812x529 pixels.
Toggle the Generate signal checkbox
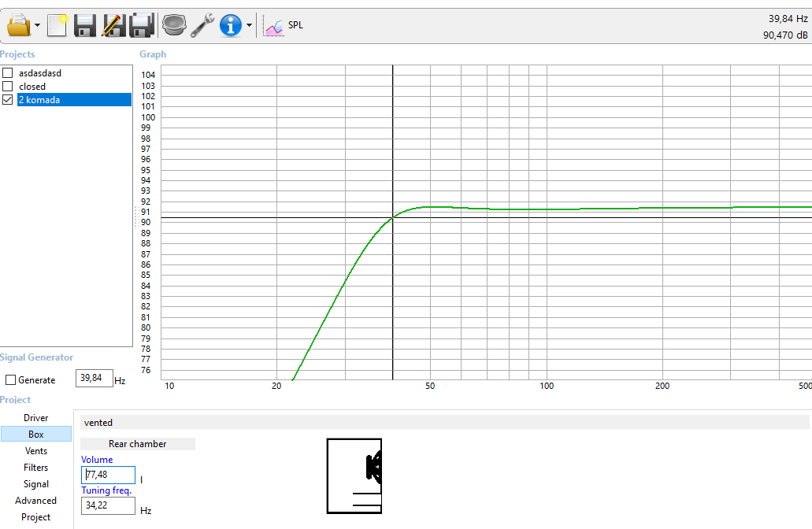(10, 380)
